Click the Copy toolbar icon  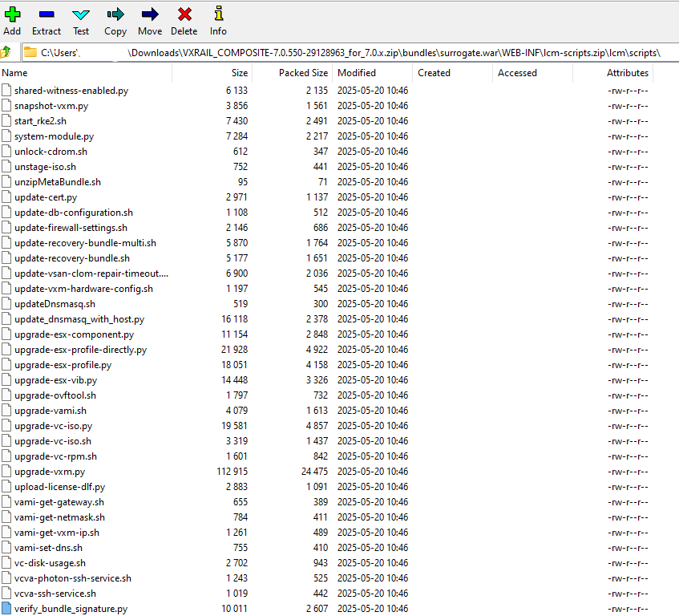[115, 14]
